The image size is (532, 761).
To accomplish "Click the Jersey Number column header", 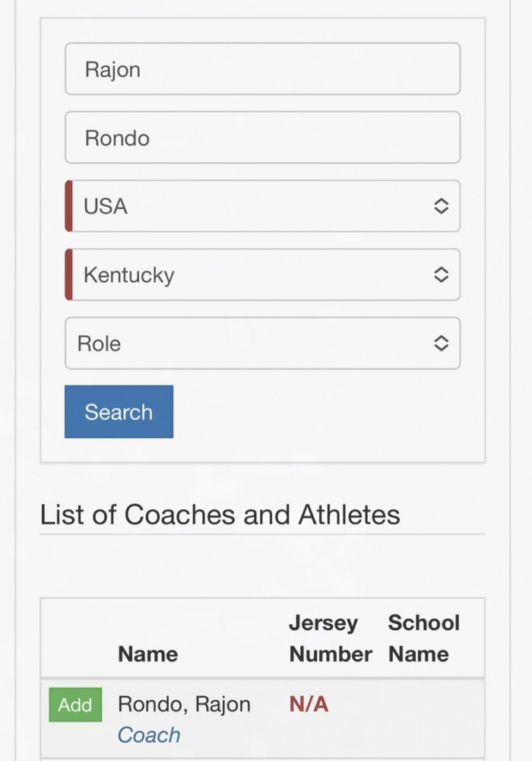I will pos(330,639).
